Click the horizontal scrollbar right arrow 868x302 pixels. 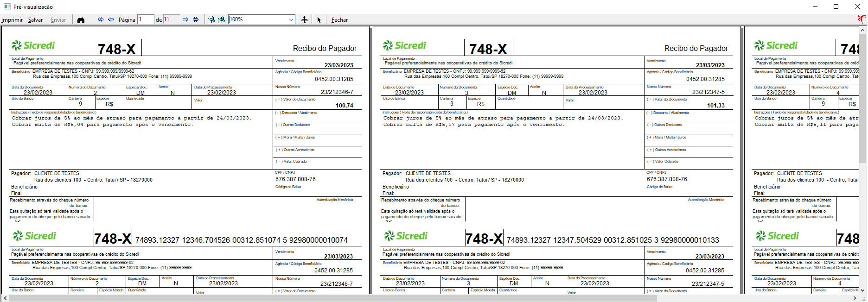coord(855,298)
